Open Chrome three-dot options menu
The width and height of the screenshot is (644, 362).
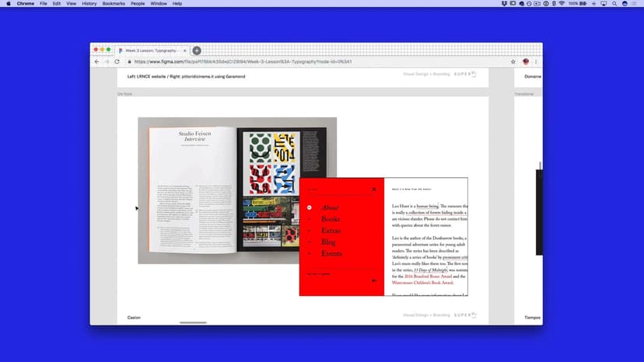click(x=536, y=61)
